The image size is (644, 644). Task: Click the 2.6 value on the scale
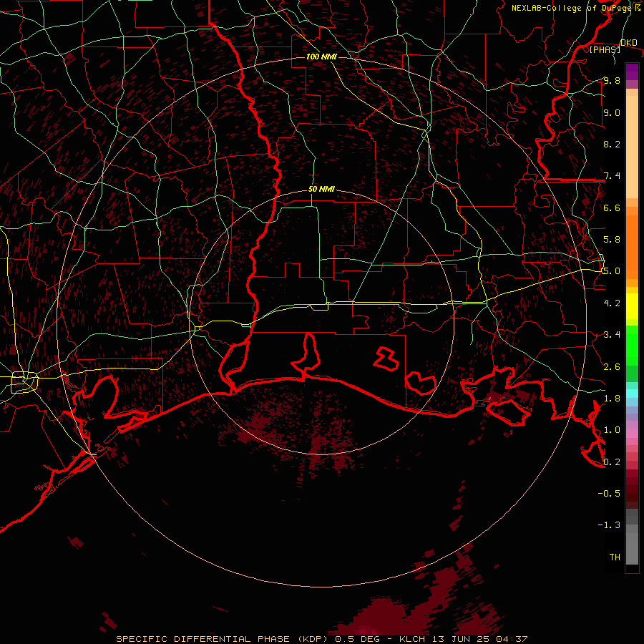click(612, 367)
